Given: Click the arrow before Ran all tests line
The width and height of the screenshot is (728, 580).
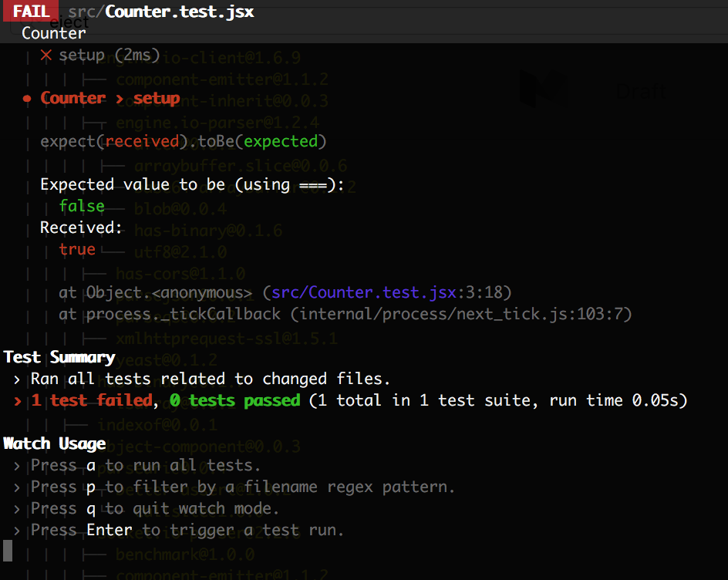Looking at the screenshot, I should click(17, 379).
